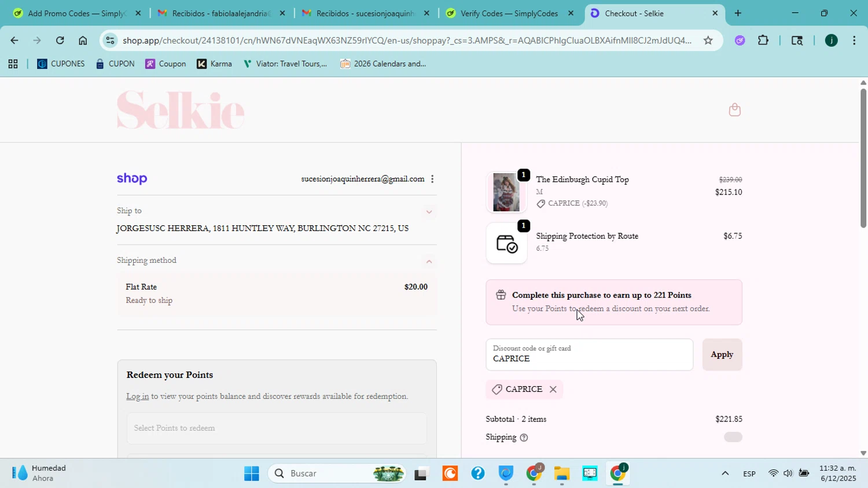Click the Shop pay logo

click(132, 179)
